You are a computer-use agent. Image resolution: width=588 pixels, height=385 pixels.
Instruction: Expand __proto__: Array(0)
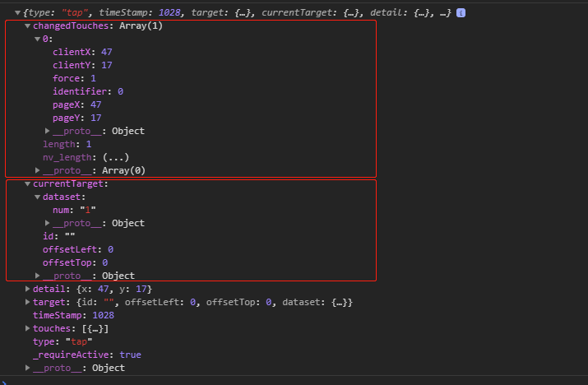coord(37,170)
